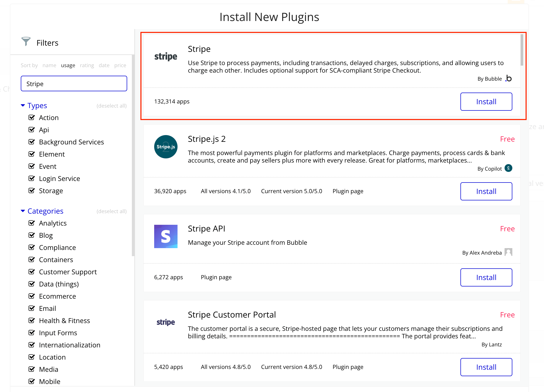Click 'Current version 5.0/5.0' rating text
Viewport: 544px width, 392px height.
pos(291,191)
